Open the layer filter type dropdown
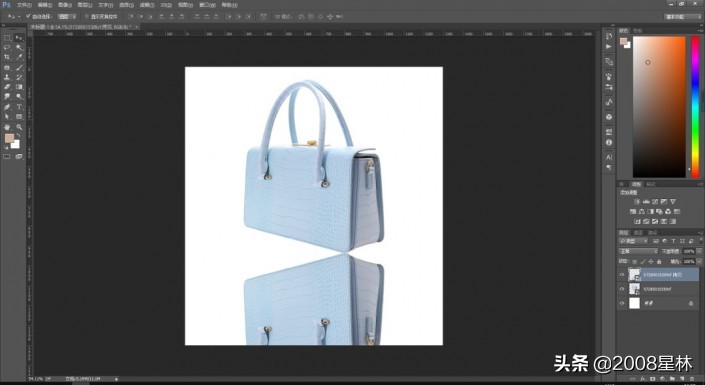The height and width of the screenshot is (385, 705). [633, 241]
